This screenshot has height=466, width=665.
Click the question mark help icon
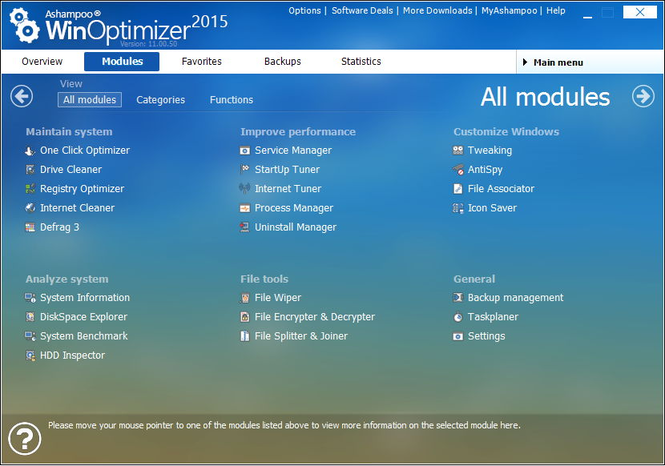coord(25,438)
